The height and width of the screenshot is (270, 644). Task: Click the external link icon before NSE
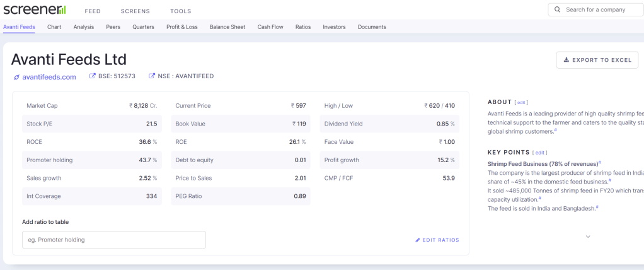point(152,76)
